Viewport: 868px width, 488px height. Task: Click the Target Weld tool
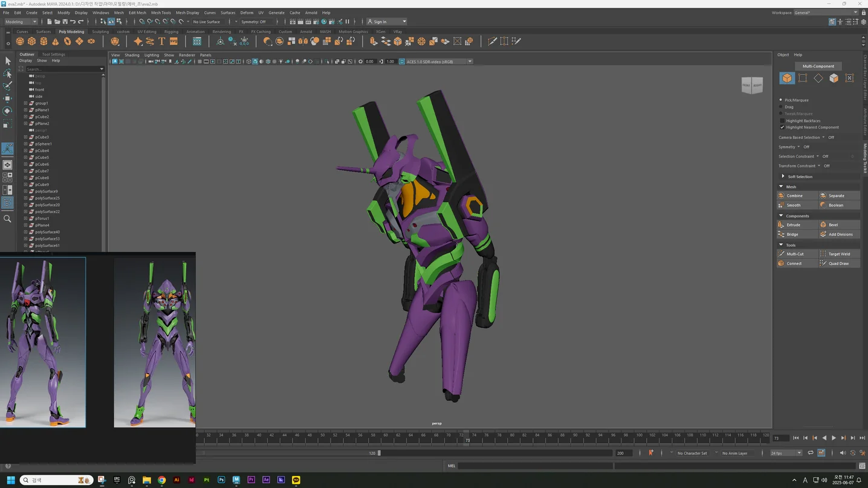(839, 254)
